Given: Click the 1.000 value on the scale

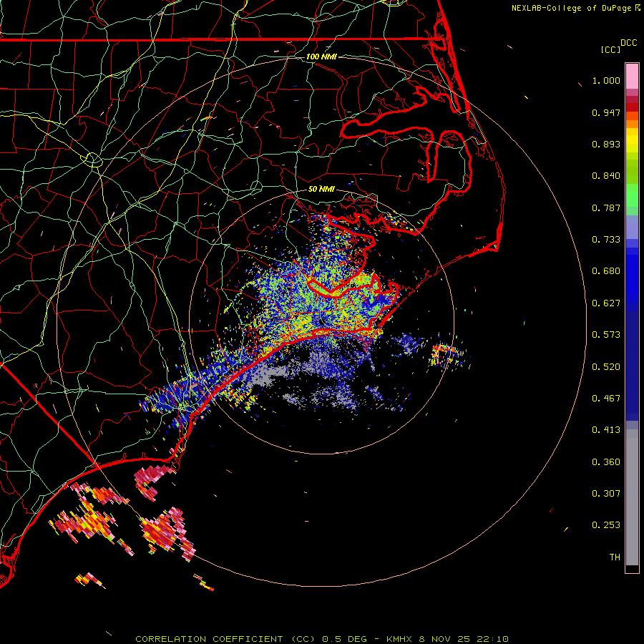Looking at the screenshot, I should (606, 80).
